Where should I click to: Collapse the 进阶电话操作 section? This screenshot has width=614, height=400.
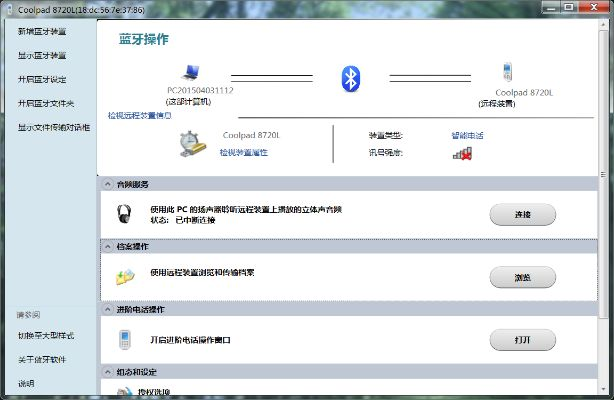(108, 309)
